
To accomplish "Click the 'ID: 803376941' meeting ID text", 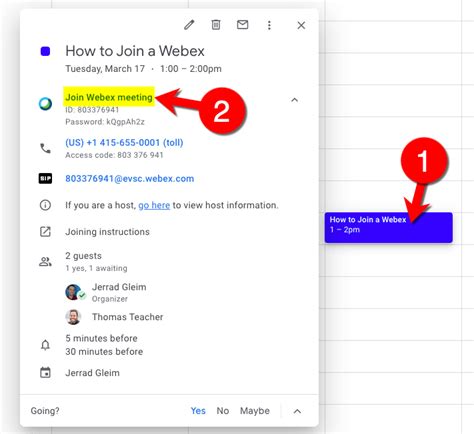I will (92, 110).
